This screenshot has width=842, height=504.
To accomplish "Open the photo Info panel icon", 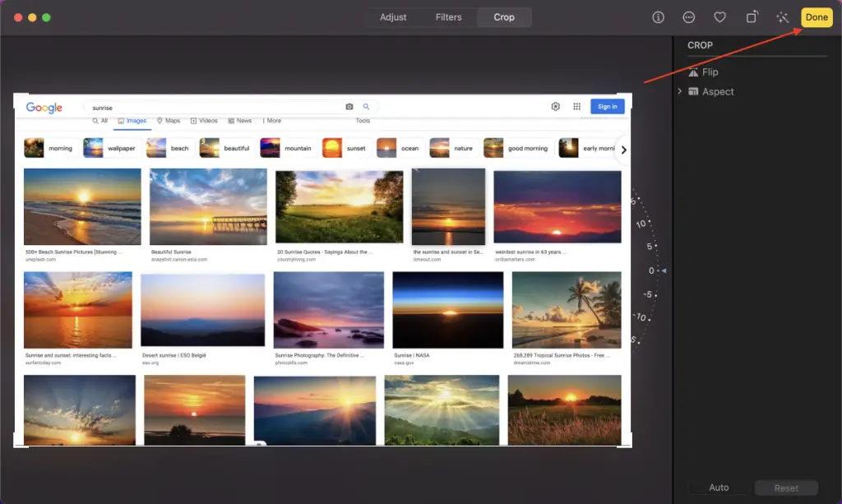I will click(x=658, y=17).
